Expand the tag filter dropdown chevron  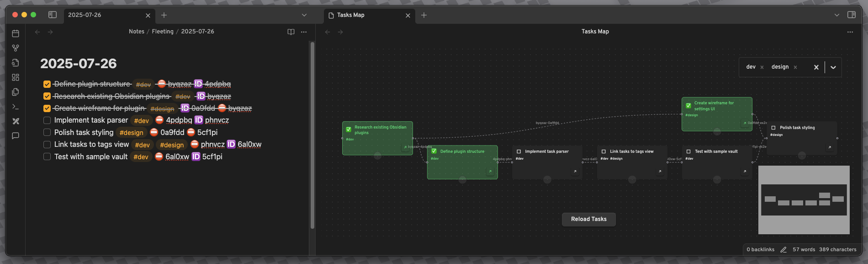tap(833, 67)
